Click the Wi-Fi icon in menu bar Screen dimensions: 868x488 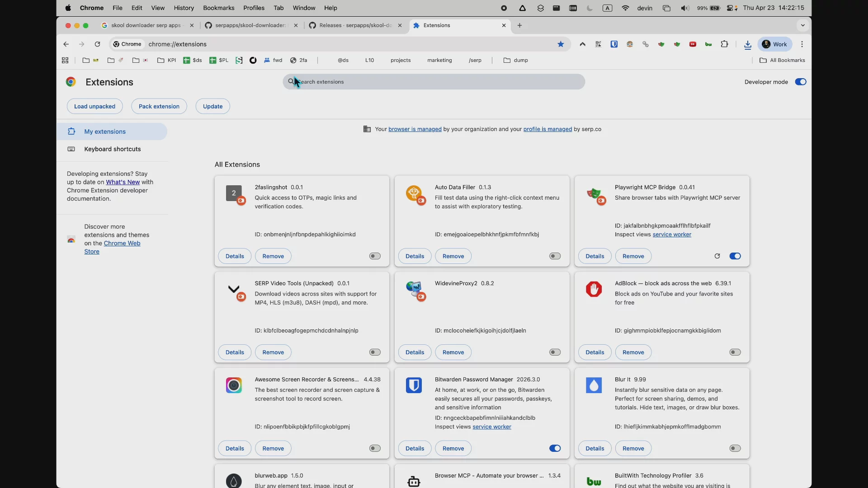pyautogui.click(x=625, y=8)
